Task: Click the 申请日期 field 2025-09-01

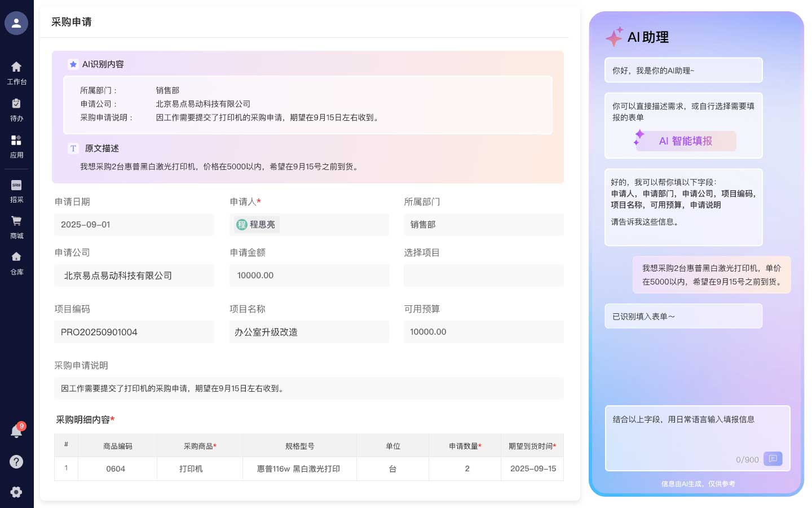Action: click(x=134, y=225)
